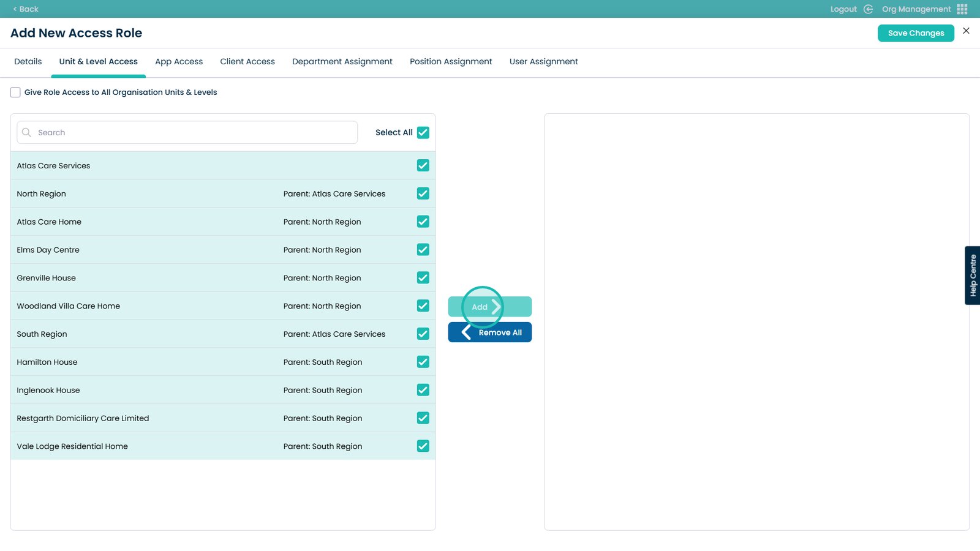The height and width of the screenshot is (551, 980).
Task: Uncheck the Hamilton House checkbox
Action: pyautogui.click(x=423, y=362)
